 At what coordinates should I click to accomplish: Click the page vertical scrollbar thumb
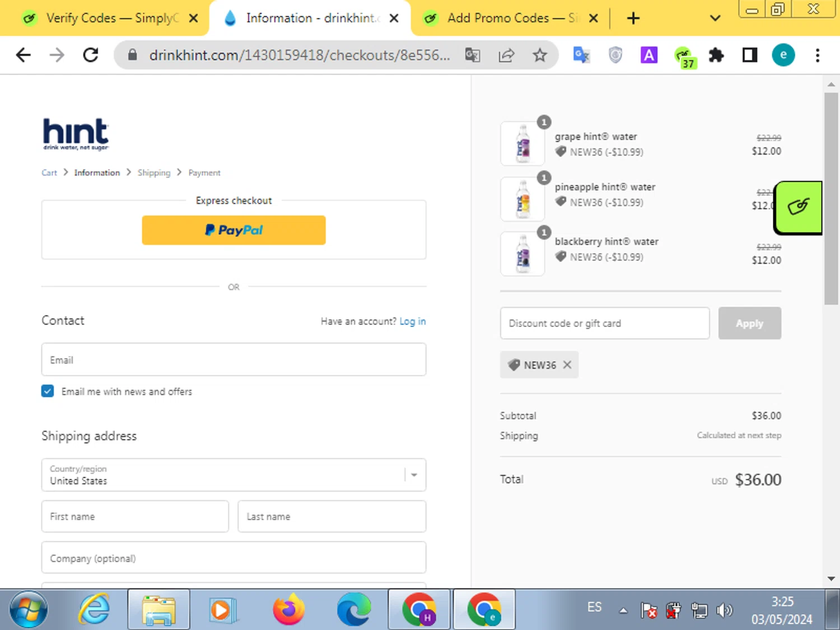[x=831, y=199]
